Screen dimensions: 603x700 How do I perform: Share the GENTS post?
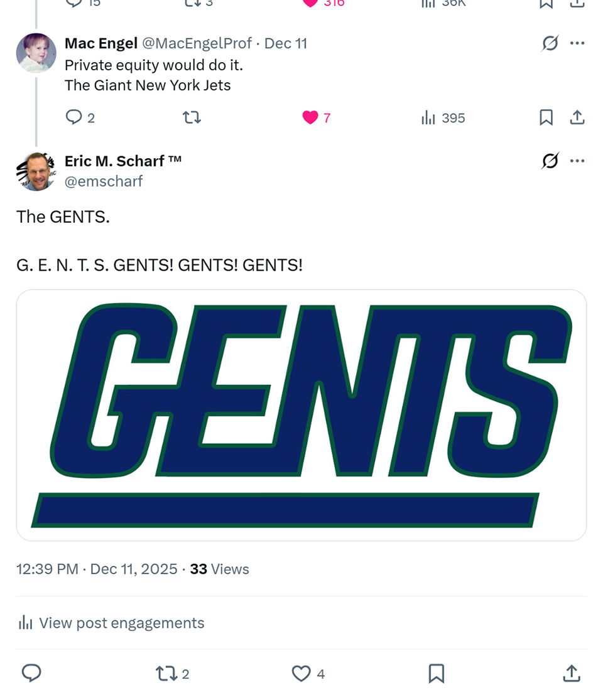pos(571,674)
